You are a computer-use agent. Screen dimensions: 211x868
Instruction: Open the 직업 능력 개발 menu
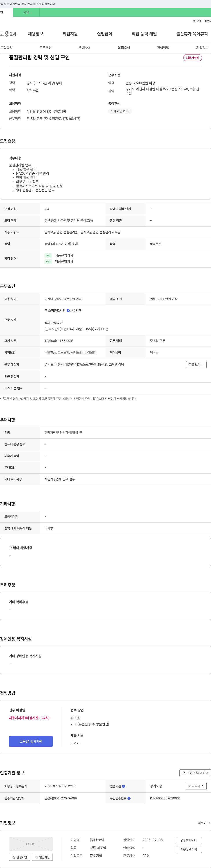[x=144, y=34]
